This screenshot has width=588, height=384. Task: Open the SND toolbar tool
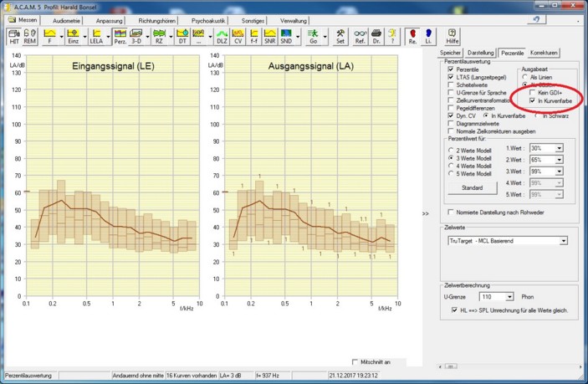[x=286, y=37]
